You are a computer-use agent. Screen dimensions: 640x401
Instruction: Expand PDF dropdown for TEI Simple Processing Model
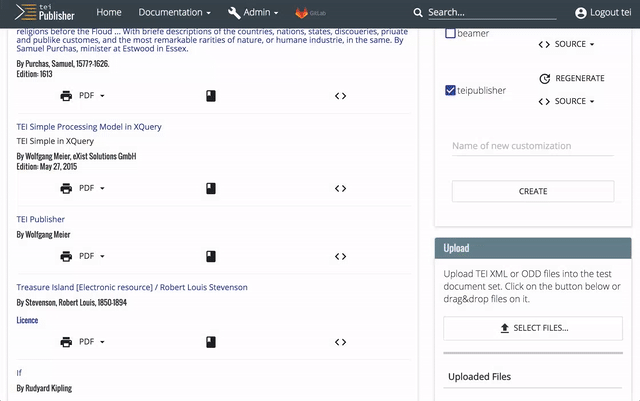click(92, 188)
